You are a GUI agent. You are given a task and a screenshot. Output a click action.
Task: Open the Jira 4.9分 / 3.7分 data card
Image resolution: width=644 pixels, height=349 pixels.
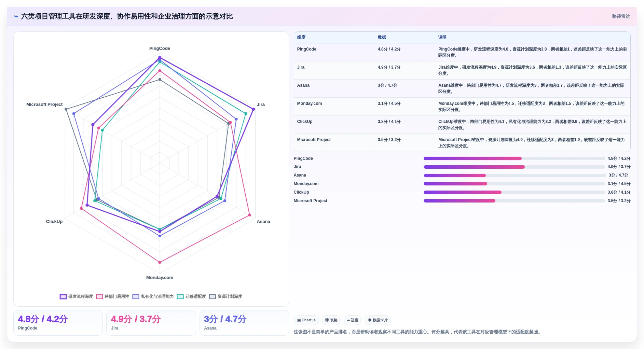click(151, 323)
